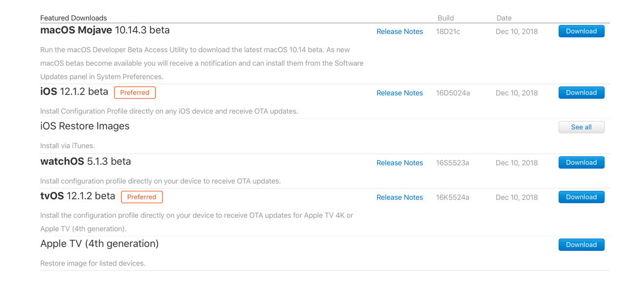644x284 pixels.
Task: View watchOS 5.1.3 Release Notes
Action: tap(400, 163)
